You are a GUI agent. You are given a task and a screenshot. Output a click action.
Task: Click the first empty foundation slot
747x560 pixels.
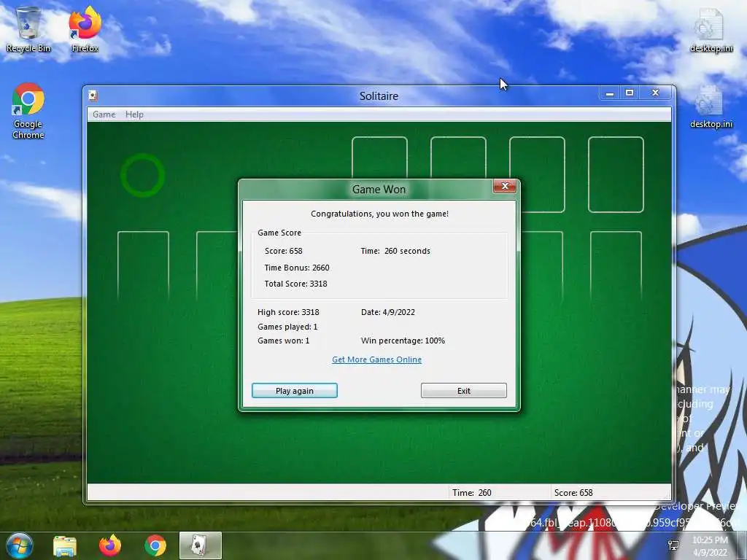pos(379,156)
